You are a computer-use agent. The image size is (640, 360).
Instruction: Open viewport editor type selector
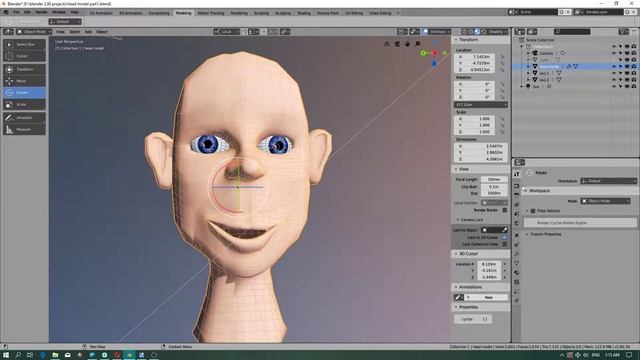click(x=9, y=31)
